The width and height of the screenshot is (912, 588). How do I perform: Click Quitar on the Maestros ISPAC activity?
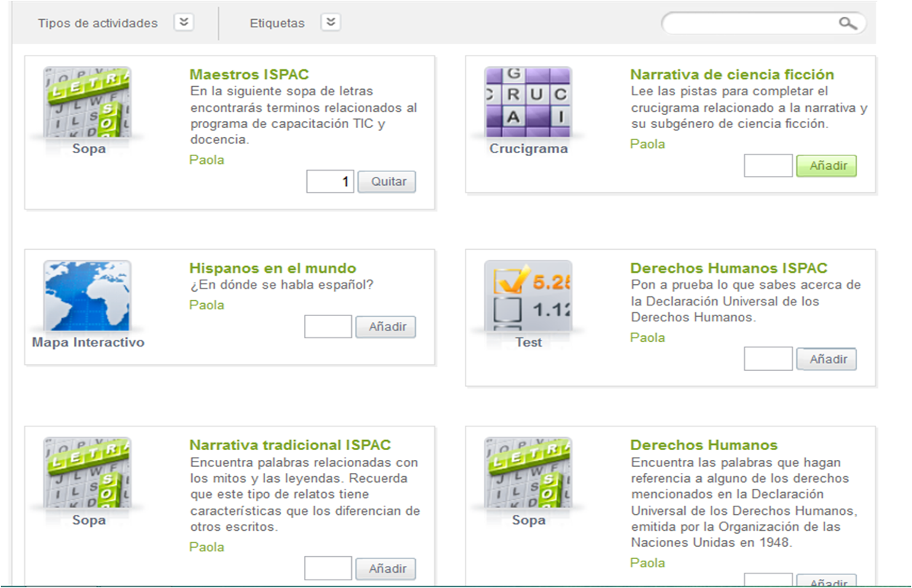(x=386, y=181)
